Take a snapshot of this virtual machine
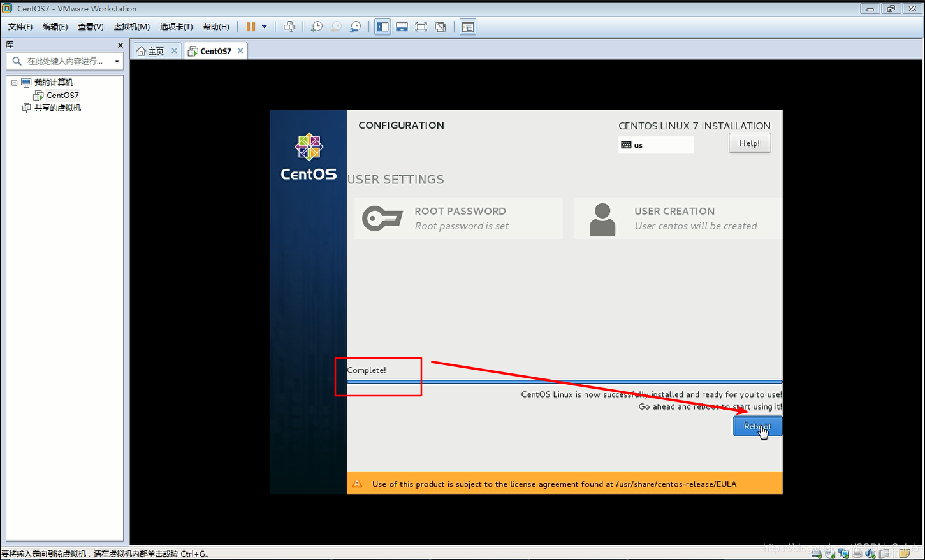The image size is (925, 560). click(x=316, y=27)
